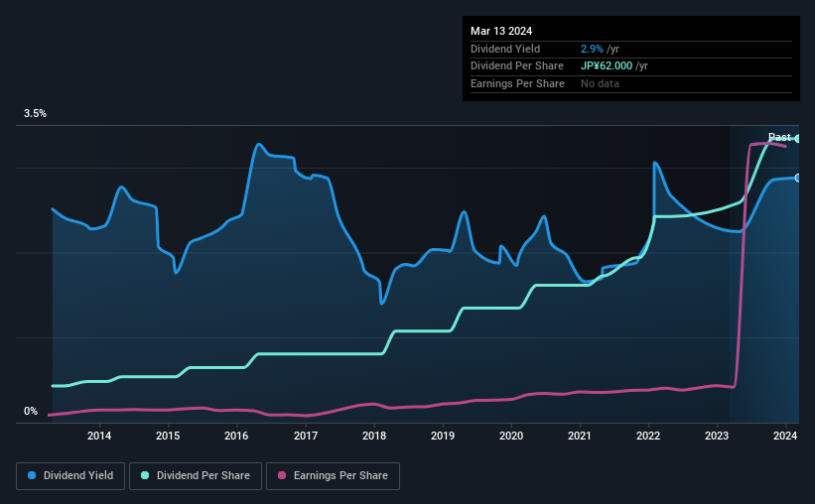This screenshot has height=504, width=815.
Task: Select the 2018 label on the time axis
Action: coord(373,436)
